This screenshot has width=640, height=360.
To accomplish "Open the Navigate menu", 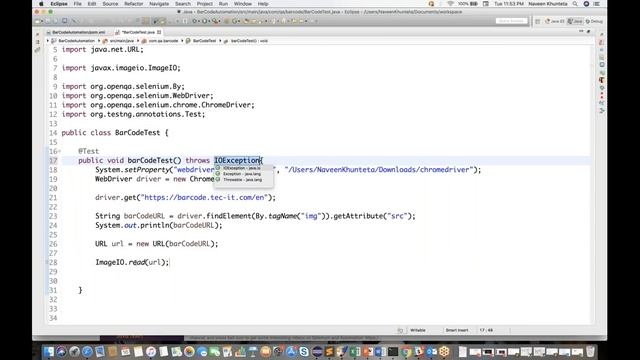I will pyautogui.click(x=159, y=4).
